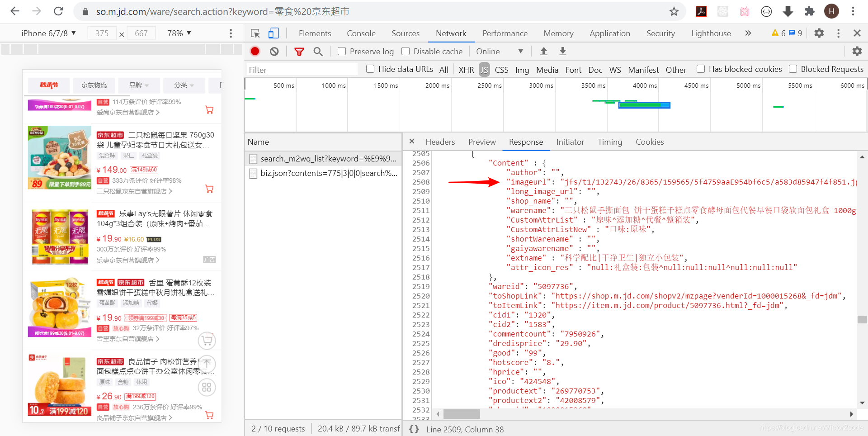Screen dimensions: 868x436
Task: Open the Adobe Acrobat extension icon
Action: (x=701, y=11)
